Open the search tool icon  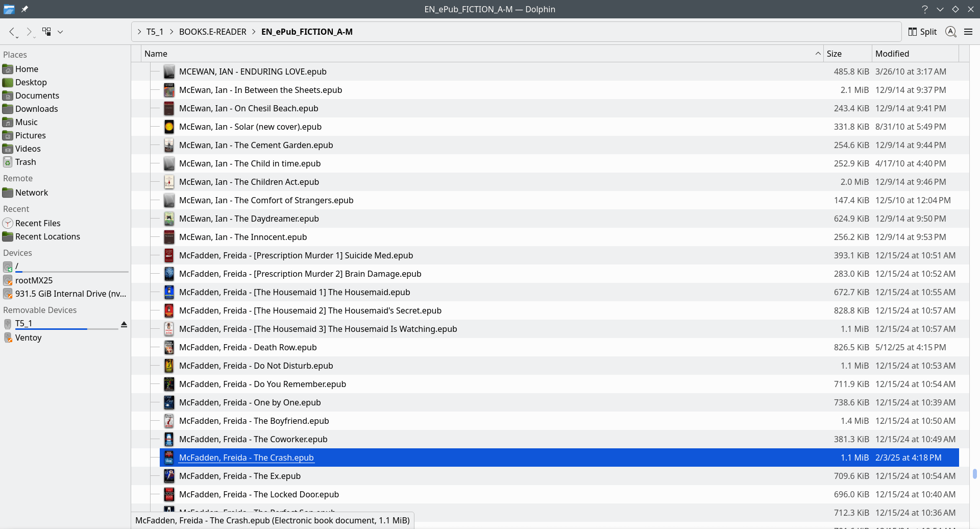pyautogui.click(x=950, y=32)
